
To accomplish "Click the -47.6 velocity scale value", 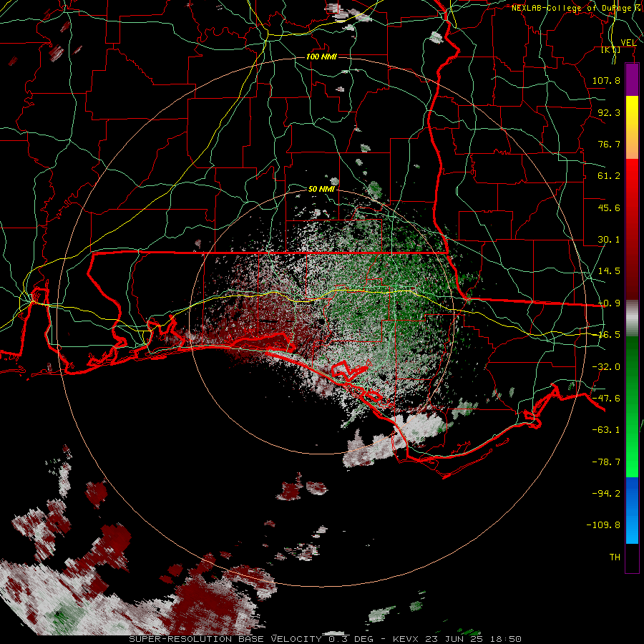I will 606,399.
